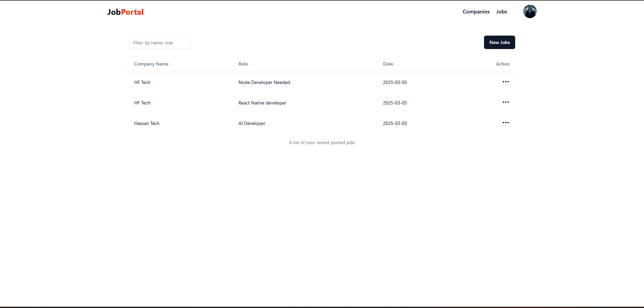Select date 2025-03-05 in React Native row
This screenshot has width=644, height=308.
395,103
